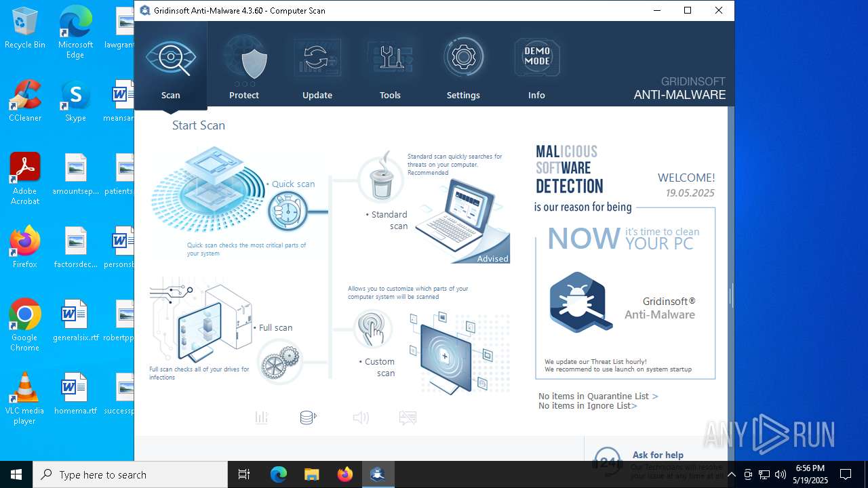Click the taskbar clock showing 6:56 PM
868x488 pixels.
pyautogui.click(x=811, y=474)
